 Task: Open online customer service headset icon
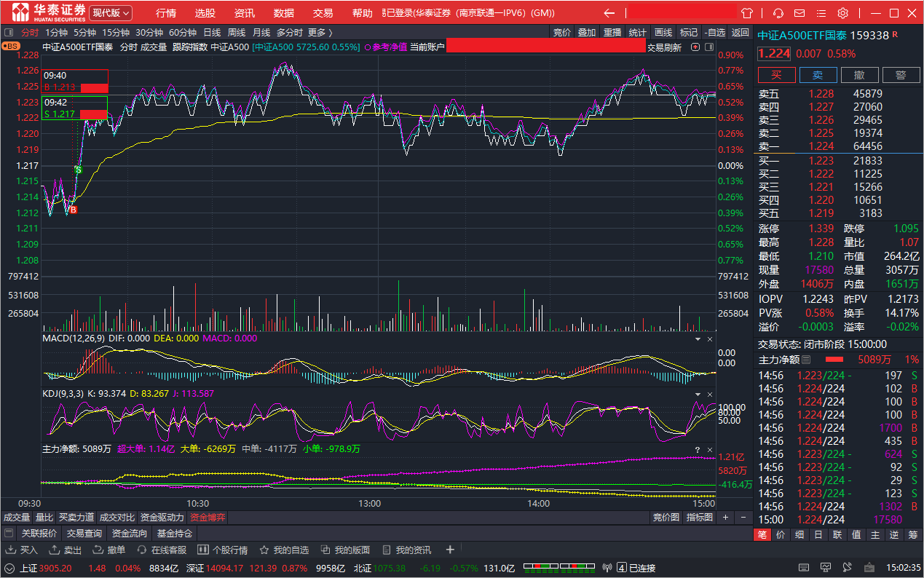click(x=778, y=13)
